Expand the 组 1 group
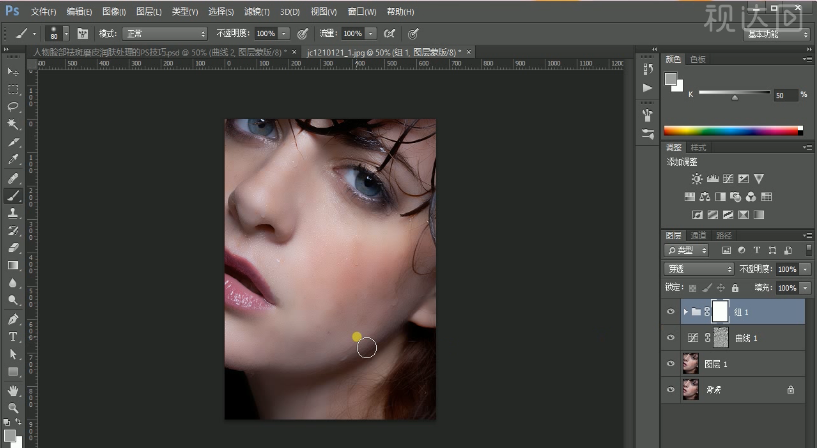This screenshot has height=448, width=817. coord(686,312)
